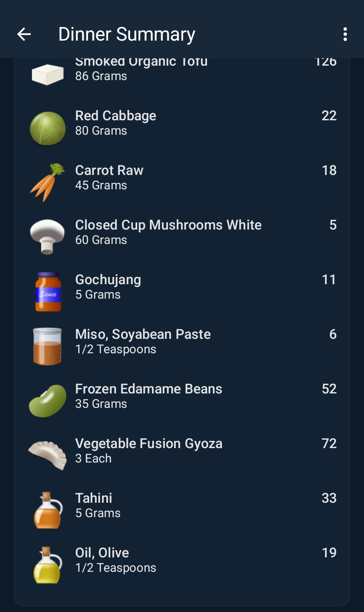Tap the back arrow icon
This screenshot has width=364, height=612.
tap(24, 34)
